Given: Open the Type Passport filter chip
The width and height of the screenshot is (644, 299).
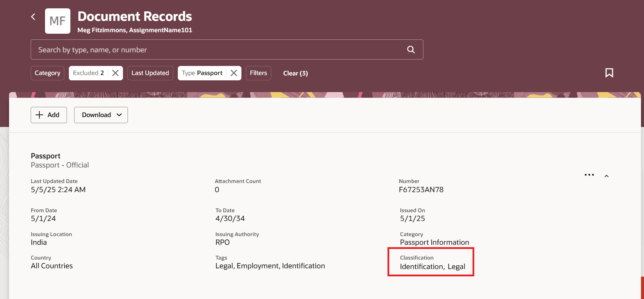Looking at the screenshot, I should tap(202, 73).
